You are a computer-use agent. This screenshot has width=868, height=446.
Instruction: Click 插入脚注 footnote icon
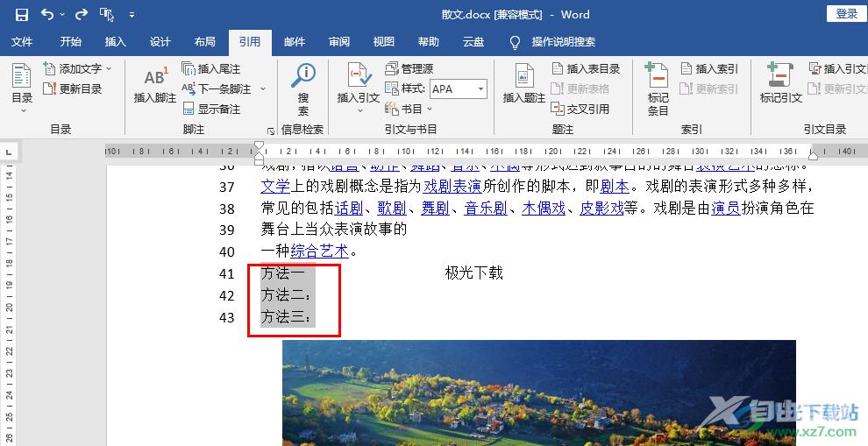tap(155, 85)
